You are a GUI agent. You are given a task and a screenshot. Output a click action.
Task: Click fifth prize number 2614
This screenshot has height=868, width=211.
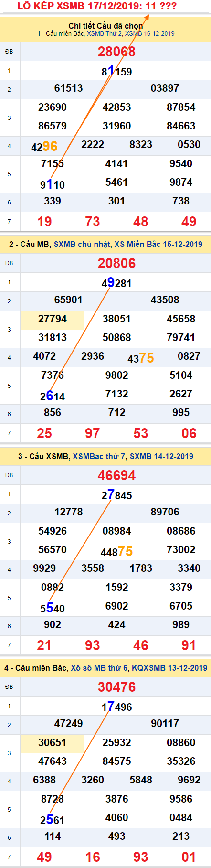(53, 396)
